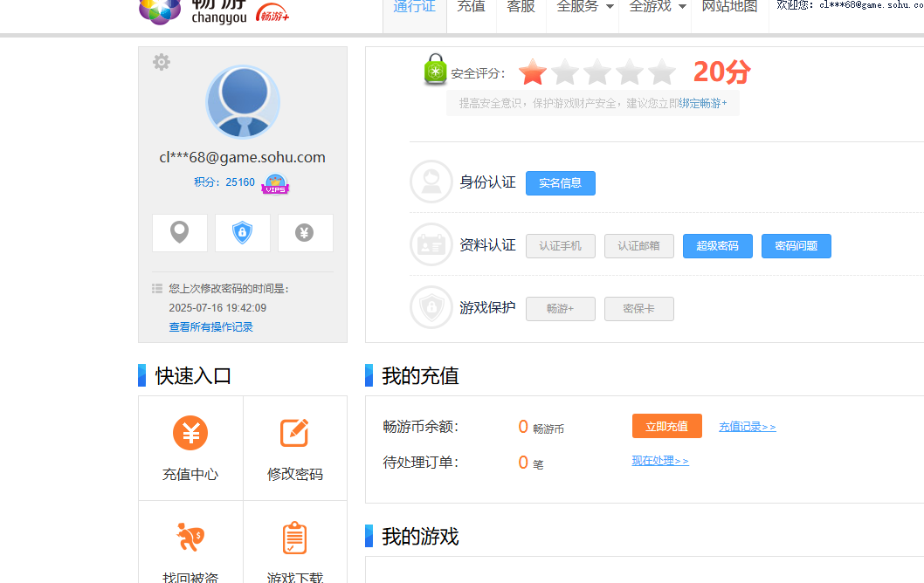Open the location pin icon button
The image size is (924, 583).
(180, 233)
